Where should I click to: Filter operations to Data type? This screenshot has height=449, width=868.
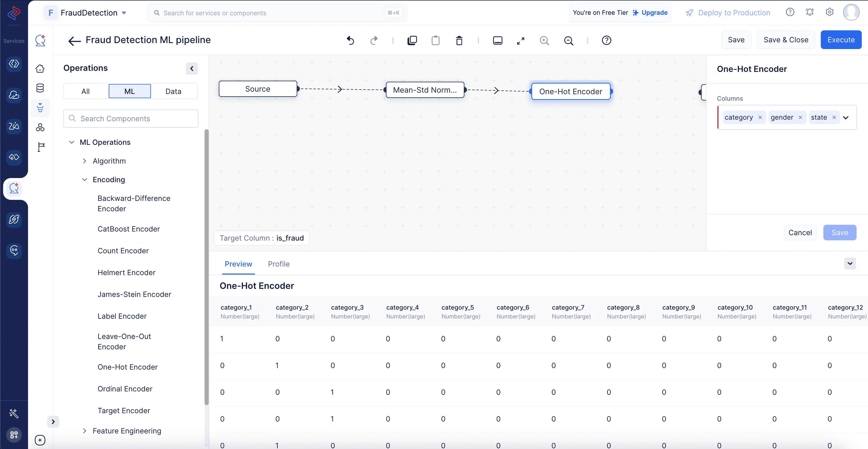[173, 91]
